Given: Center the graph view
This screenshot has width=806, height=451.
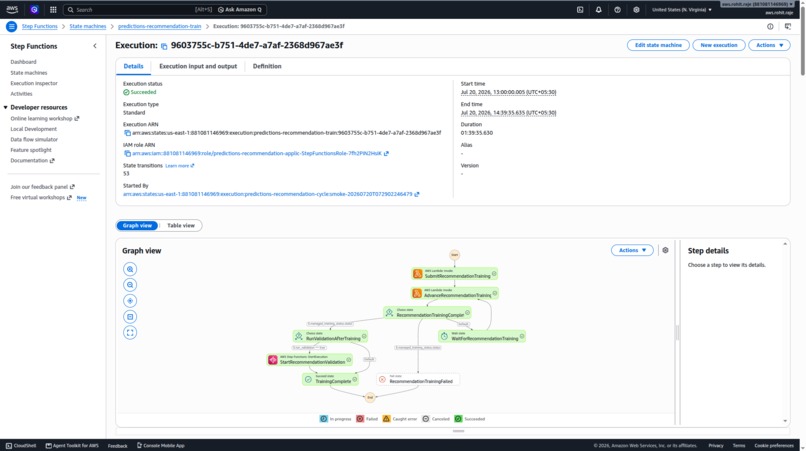Looking at the screenshot, I should click(x=130, y=301).
